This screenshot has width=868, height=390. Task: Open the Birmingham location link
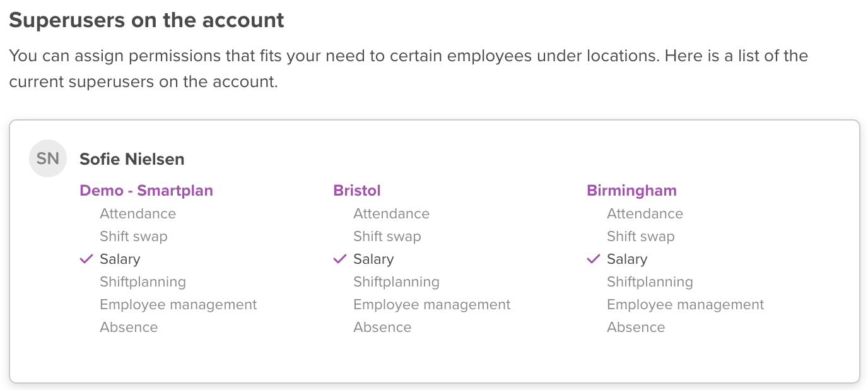(631, 191)
